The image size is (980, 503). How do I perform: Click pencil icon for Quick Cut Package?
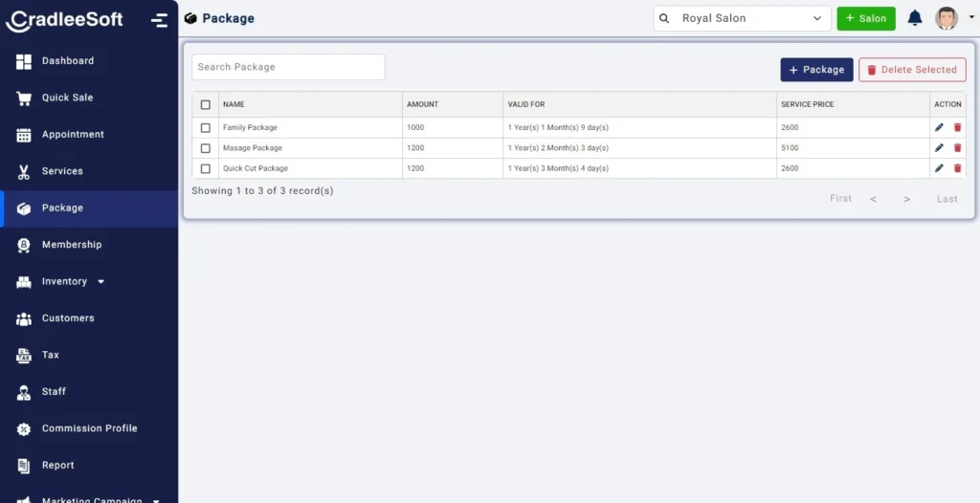[939, 168]
